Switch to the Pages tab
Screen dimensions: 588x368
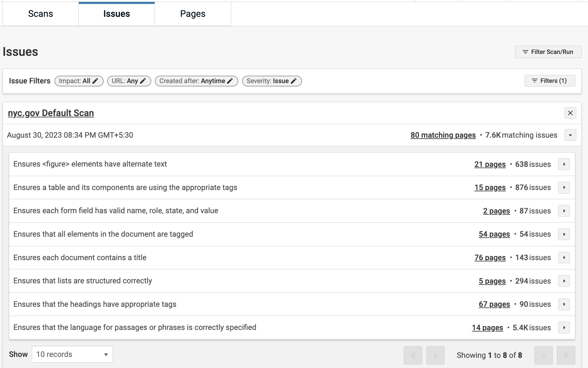193,14
